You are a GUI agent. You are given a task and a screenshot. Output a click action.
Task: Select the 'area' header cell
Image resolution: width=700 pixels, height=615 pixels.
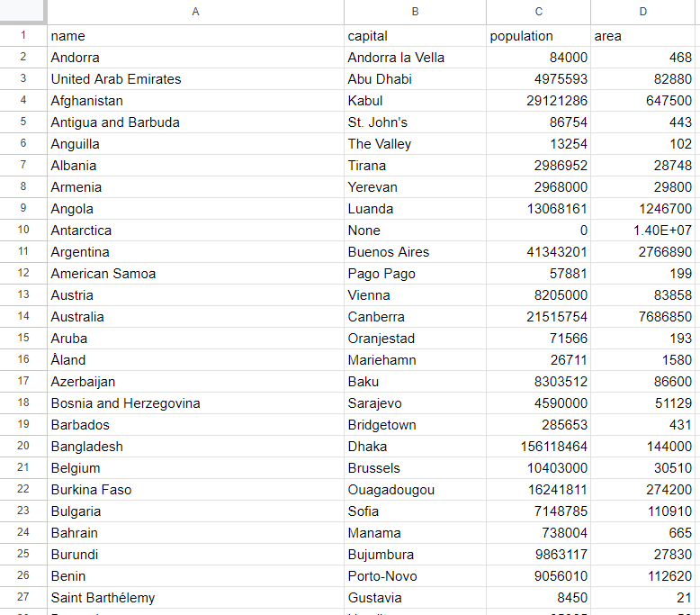pyautogui.click(x=643, y=36)
